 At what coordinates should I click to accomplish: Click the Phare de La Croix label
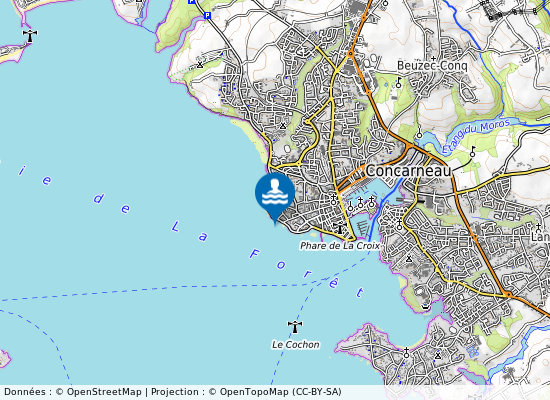(x=340, y=246)
